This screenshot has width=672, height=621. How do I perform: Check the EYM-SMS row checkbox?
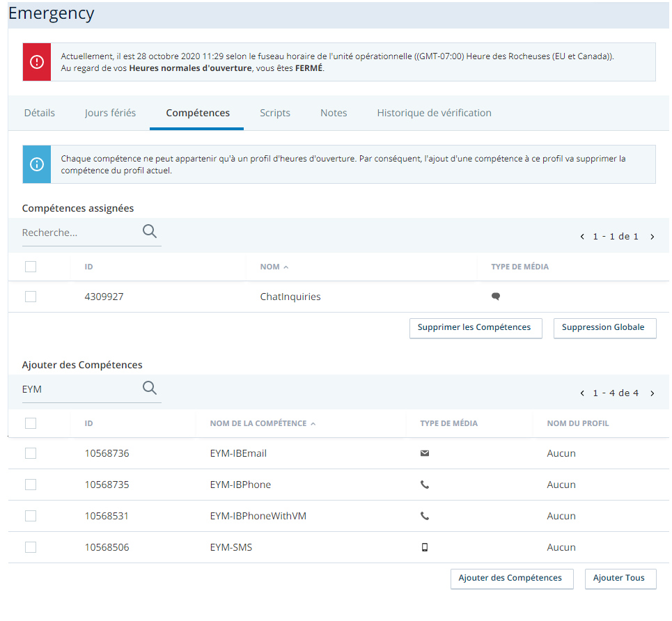click(31, 547)
